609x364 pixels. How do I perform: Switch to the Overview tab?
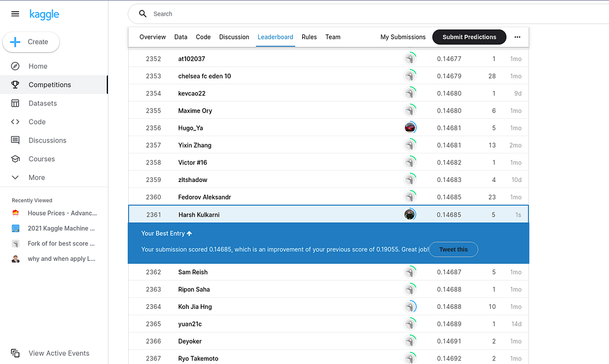click(x=153, y=37)
